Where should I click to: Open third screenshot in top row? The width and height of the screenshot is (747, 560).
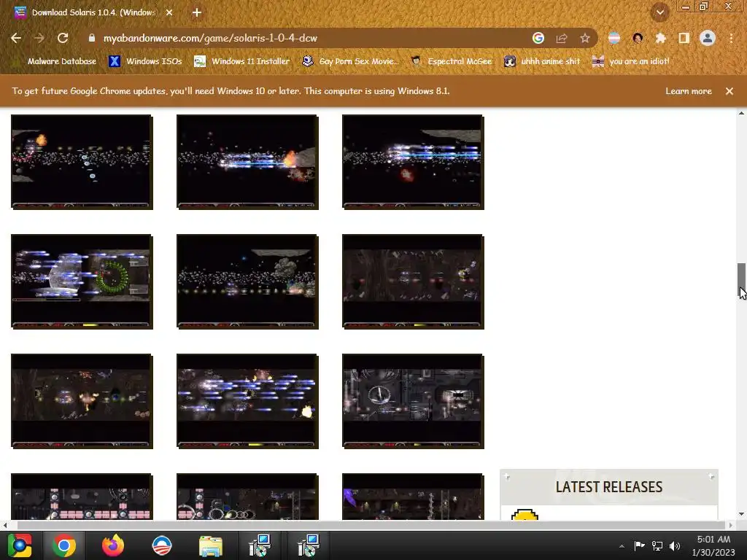tap(413, 162)
